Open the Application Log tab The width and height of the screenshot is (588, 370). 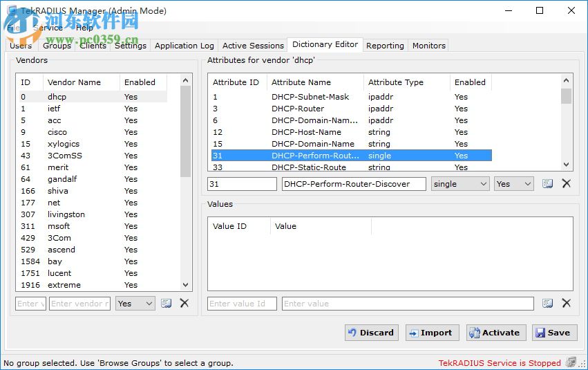184,46
